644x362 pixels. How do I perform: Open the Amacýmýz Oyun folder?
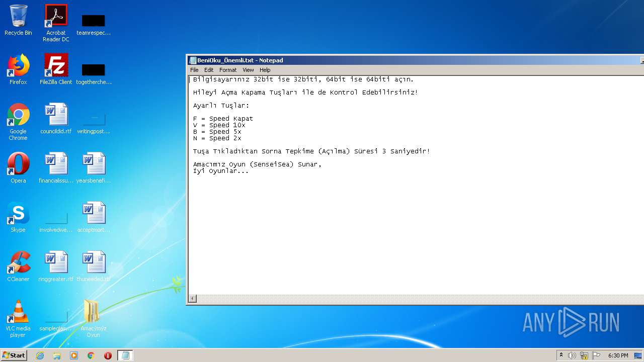point(94,319)
